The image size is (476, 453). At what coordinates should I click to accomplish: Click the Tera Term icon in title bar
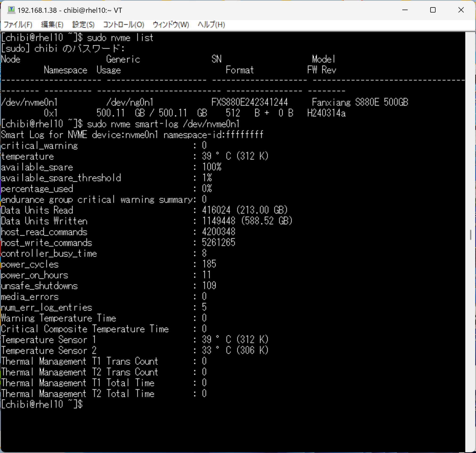(x=11, y=10)
